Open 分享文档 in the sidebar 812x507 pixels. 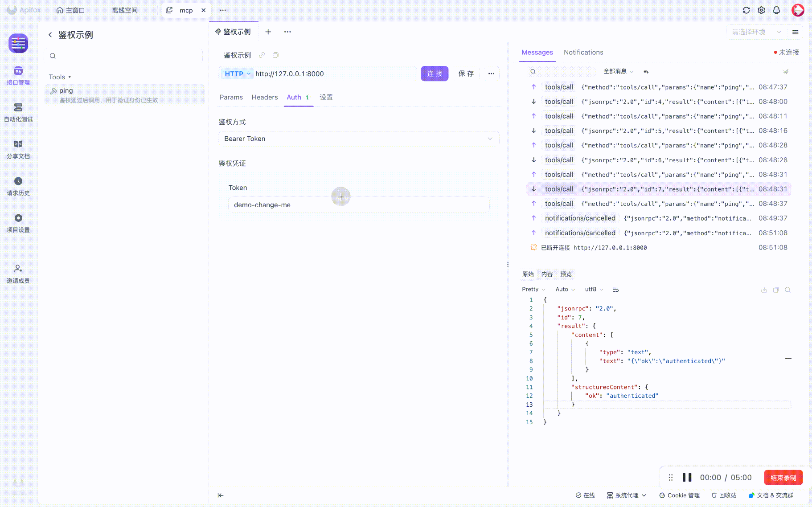coord(18,150)
